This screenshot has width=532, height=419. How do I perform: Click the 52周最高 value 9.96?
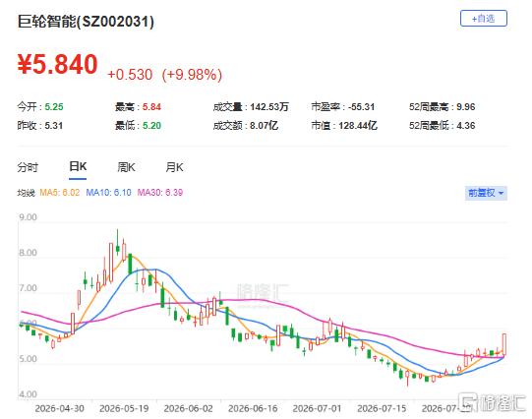[465, 107]
